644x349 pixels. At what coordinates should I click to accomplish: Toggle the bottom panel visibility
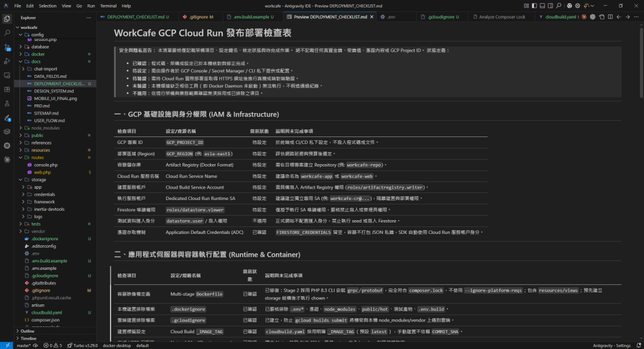(x=542, y=6)
